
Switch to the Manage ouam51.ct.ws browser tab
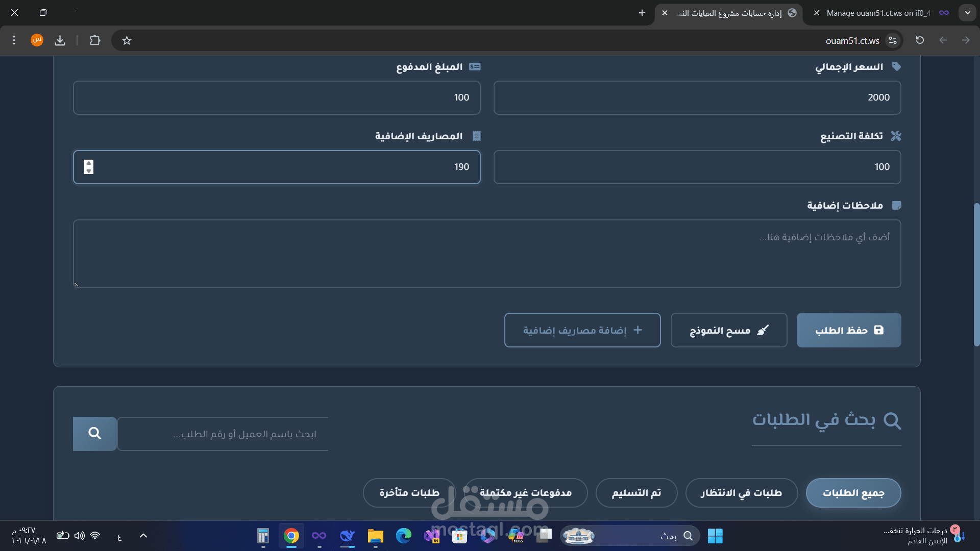point(878,13)
